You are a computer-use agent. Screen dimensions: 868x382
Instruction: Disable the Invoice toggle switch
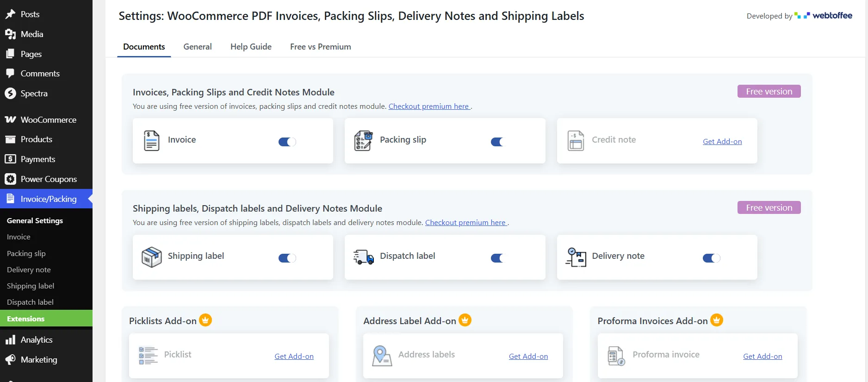pyautogui.click(x=287, y=142)
